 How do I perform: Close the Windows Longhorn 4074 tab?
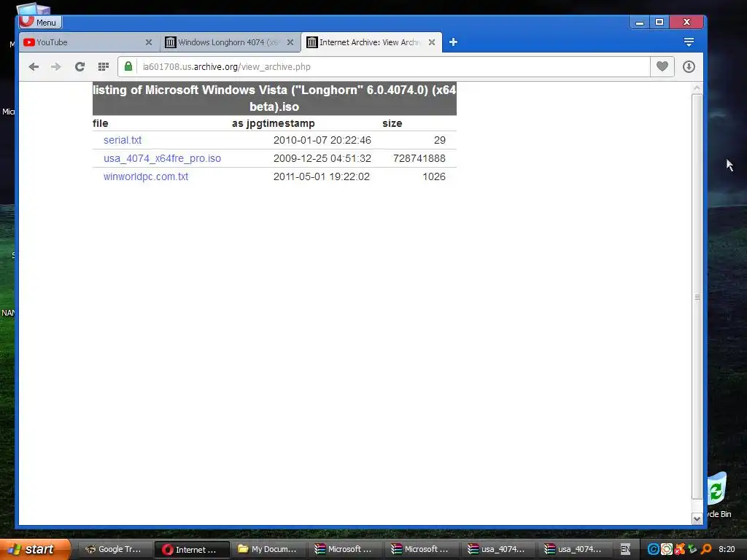tap(290, 42)
